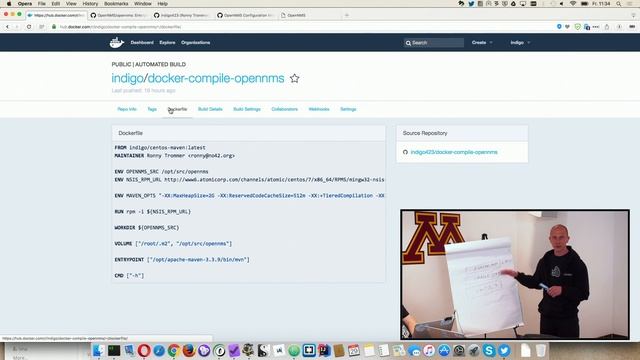The width and height of the screenshot is (640, 360).
Task: Open the History menu
Action: point(90,4)
